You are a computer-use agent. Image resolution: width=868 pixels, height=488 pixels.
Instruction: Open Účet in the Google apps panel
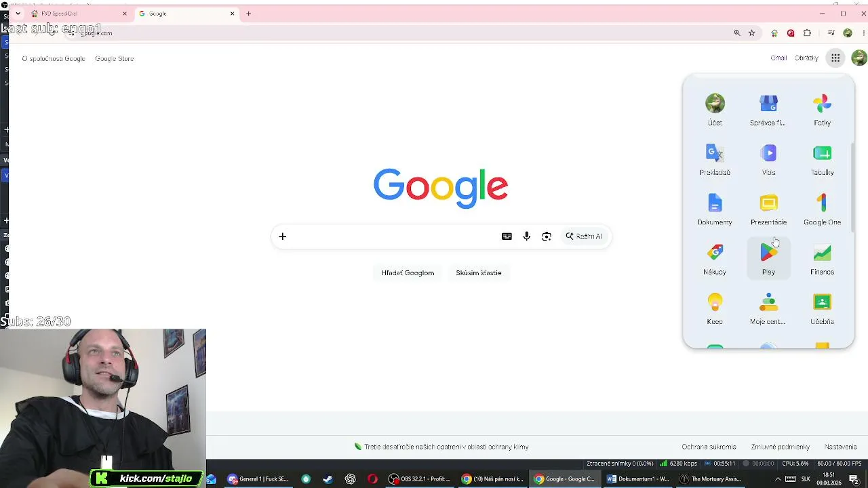[x=715, y=110]
